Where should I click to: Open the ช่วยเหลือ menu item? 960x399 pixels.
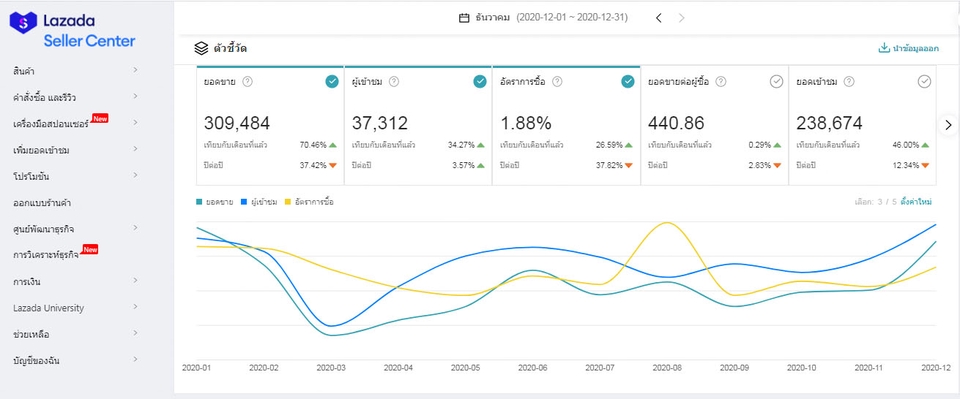tap(31, 334)
